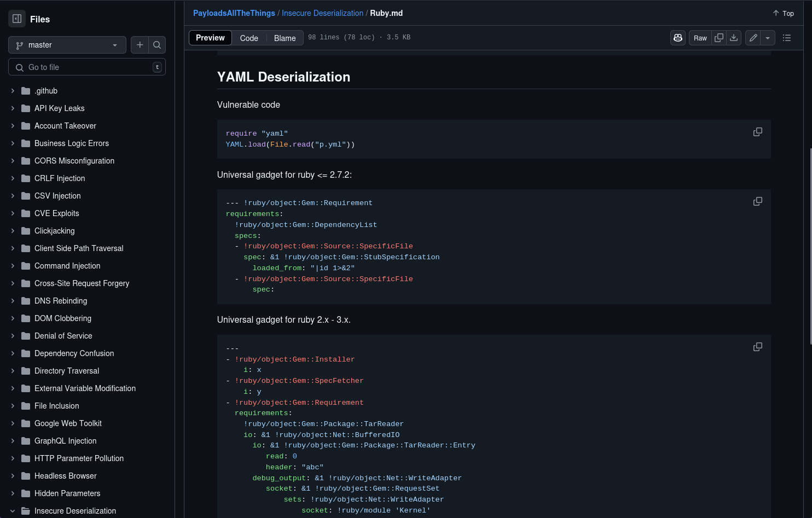Jump to Top of the file
The image size is (812, 518).
[x=783, y=13]
